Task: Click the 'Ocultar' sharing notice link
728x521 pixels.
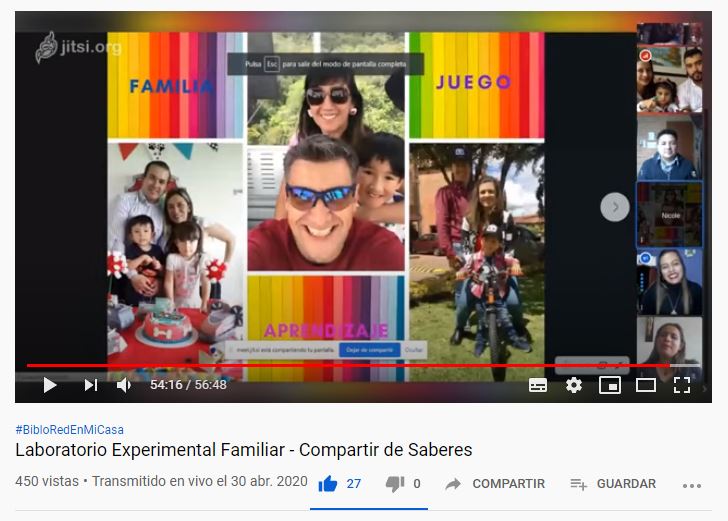Action: [x=414, y=350]
